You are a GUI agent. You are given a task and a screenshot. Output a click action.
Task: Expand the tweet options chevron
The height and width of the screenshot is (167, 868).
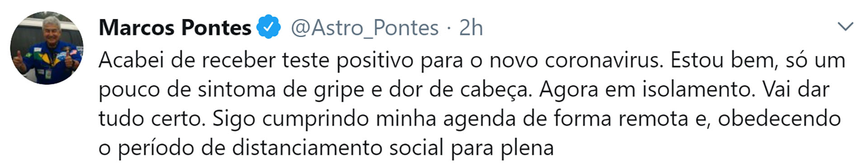(x=845, y=27)
